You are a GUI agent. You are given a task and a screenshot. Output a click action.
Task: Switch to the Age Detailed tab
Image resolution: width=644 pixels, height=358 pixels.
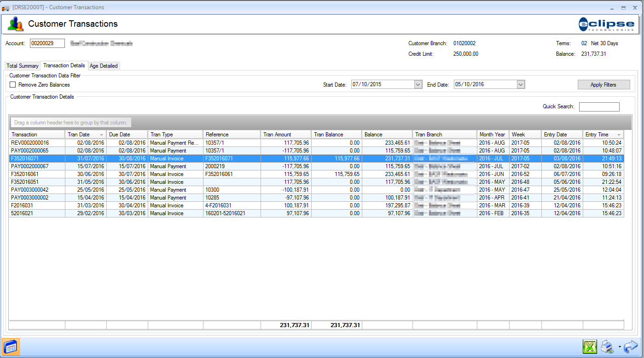tap(104, 66)
